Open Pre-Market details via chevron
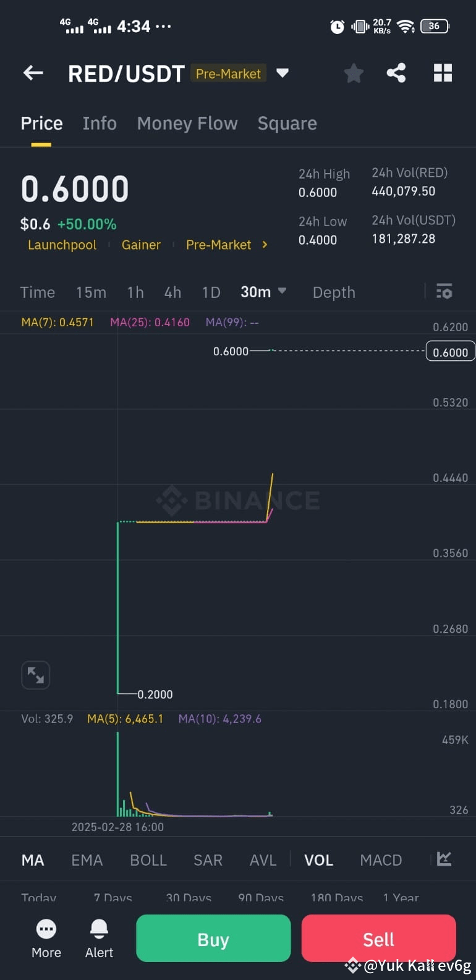Image resolution: width=476 pixels, height=980 pixels. tap(265, 245)
